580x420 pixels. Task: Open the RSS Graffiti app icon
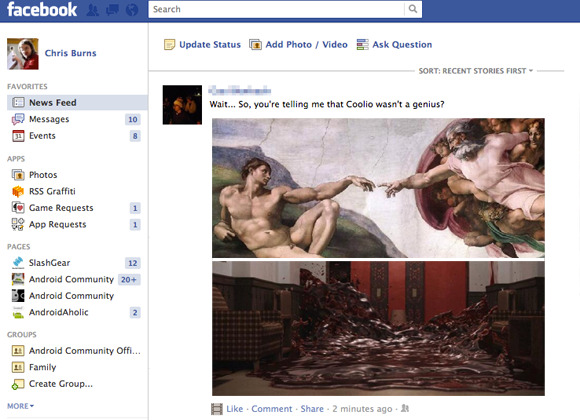coord(18,191)
